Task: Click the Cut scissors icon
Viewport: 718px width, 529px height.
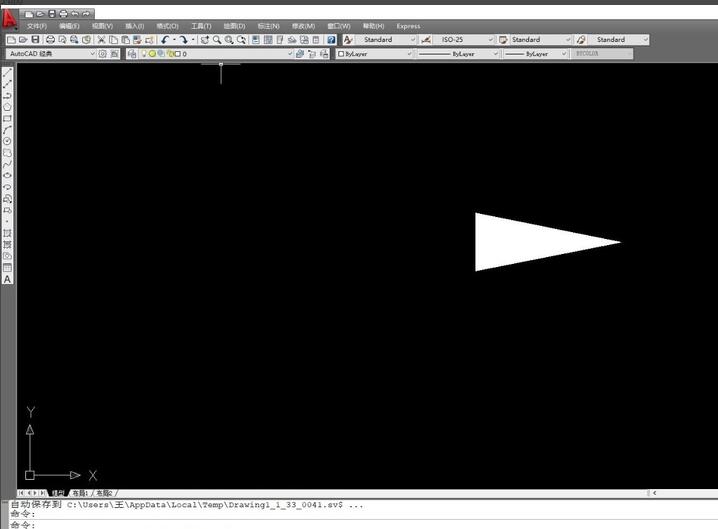Action: click(101, 40)
